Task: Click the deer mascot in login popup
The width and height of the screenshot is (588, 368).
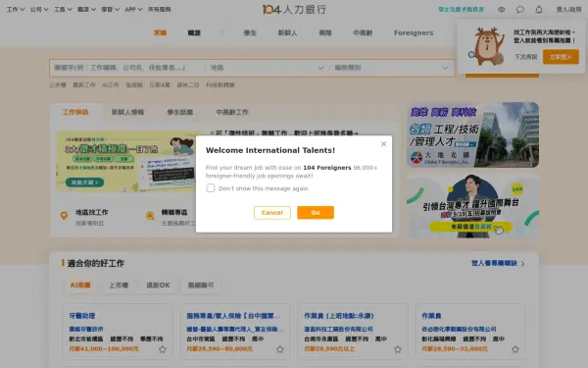Action: 487,46
